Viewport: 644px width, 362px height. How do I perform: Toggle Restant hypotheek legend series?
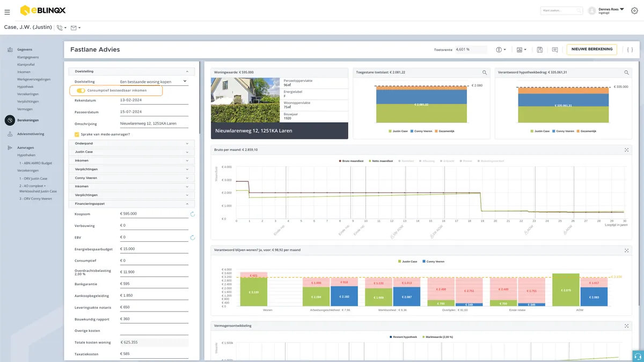403,337
